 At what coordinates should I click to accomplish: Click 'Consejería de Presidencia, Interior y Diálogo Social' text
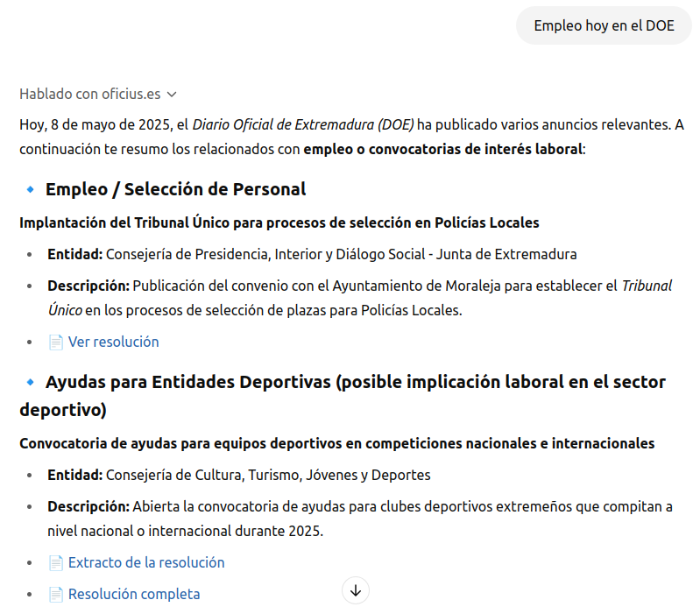click(x=265, y=254)
